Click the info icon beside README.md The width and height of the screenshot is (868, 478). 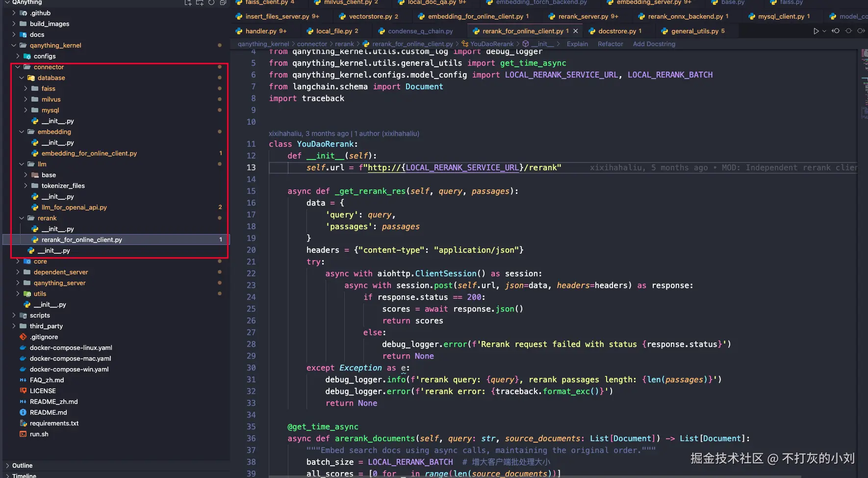click(23, 413)
